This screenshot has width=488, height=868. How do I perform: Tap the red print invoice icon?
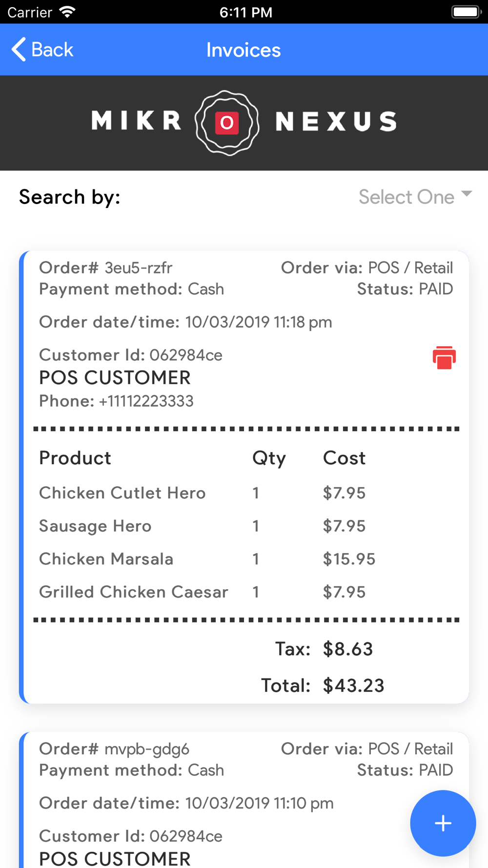click(x=444, y=357)
